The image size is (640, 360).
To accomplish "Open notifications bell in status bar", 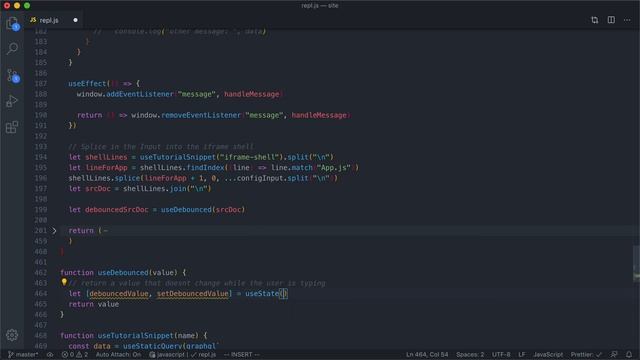I will coord(629,355).
